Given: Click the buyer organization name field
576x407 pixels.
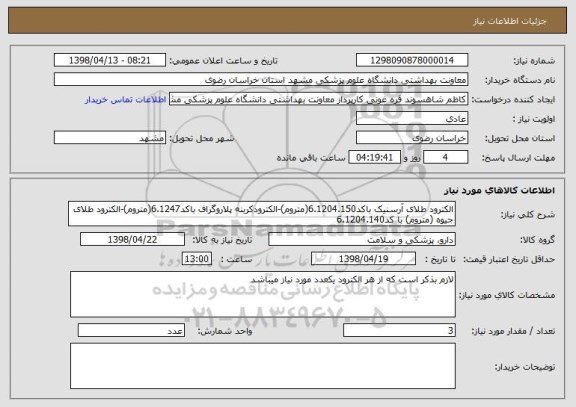Looking at the screenshot, I should [261, 79].
